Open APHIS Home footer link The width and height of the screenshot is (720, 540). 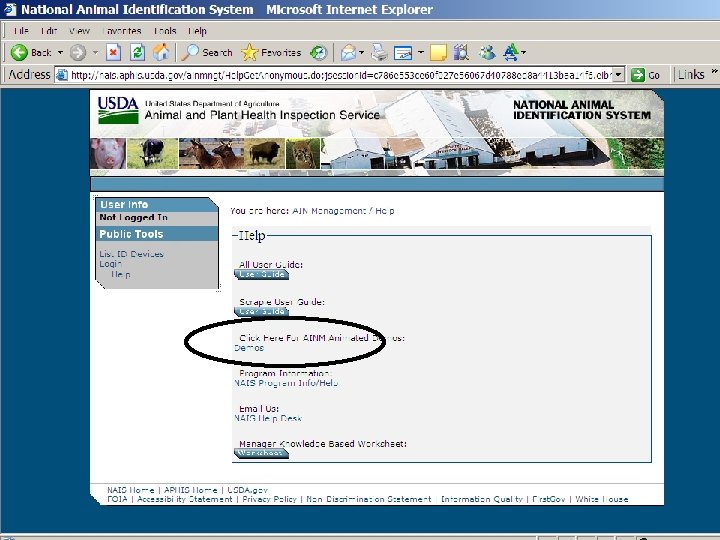[x=191, y=490]
